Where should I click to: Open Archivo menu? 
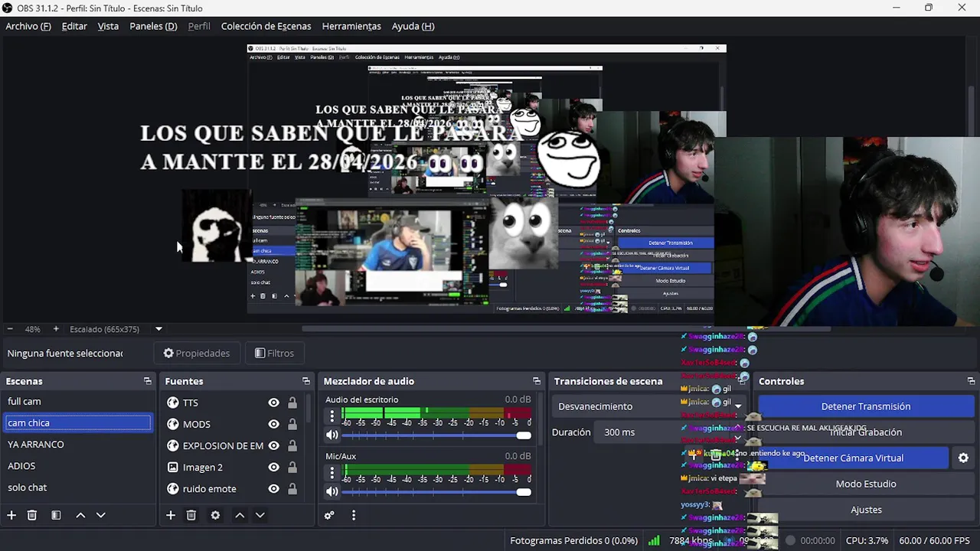[x=28, y=26]
